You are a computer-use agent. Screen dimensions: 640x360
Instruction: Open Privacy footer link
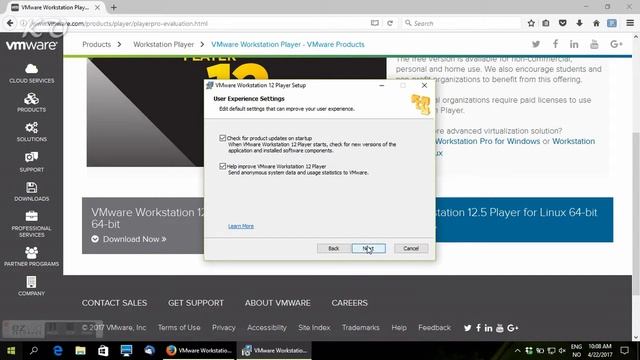click(x=224, y=328)
